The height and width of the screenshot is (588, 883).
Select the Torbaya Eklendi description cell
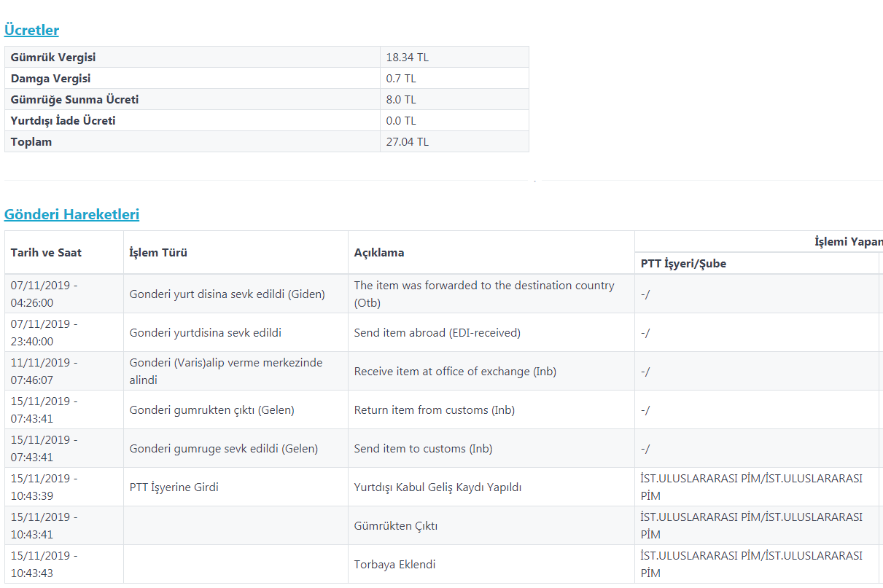click(395, 564)
